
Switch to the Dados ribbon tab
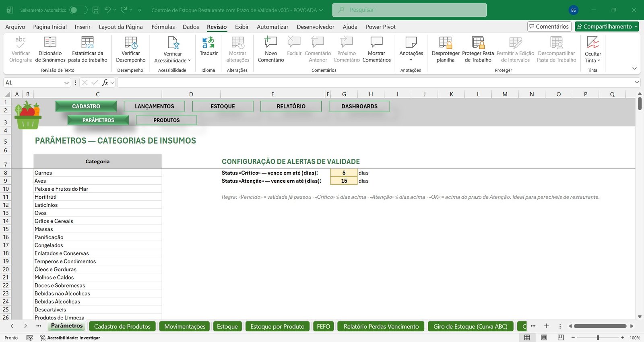(x=191, y=27)
